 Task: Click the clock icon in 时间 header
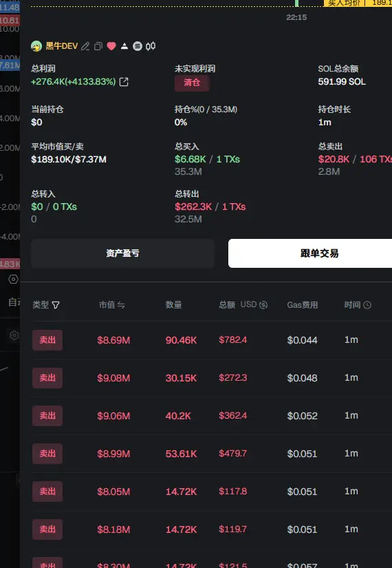click(367, 305)
